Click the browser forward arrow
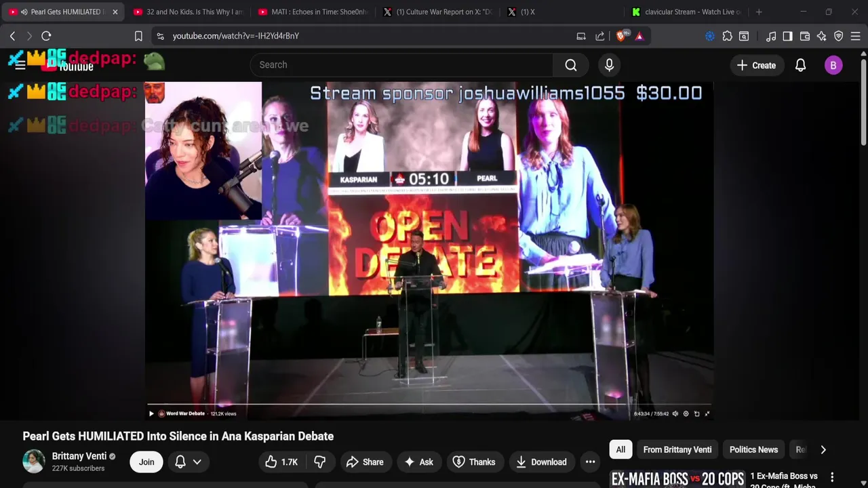Screen dimensions: 868x488 pyautogui.click(x=29, y=36)
